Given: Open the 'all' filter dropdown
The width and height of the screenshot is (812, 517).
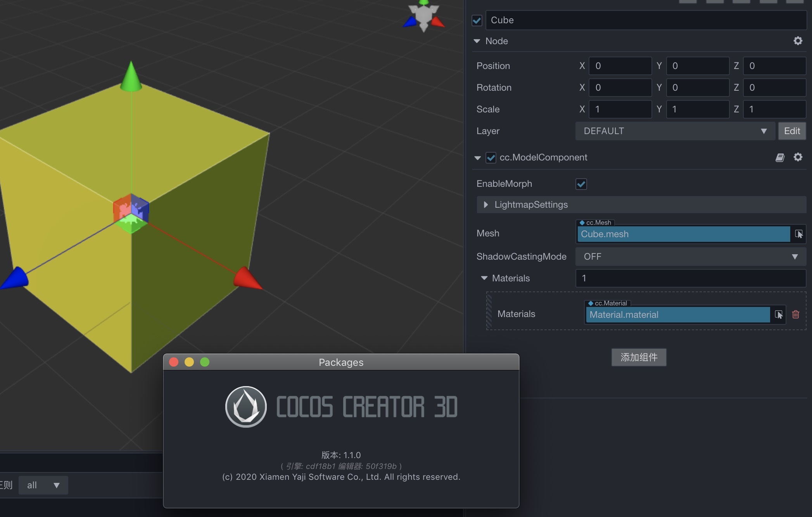Looking at the screenshot, I should pos(43,485).
